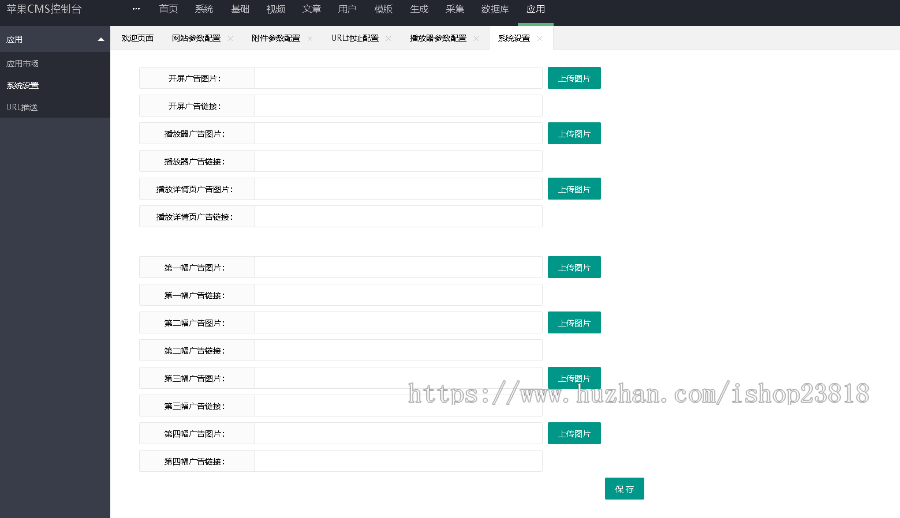Click the 播放详情页广告链接 input field
This screenshot has width=900, height=518.
pyautogui.click(x=398, y=217)
